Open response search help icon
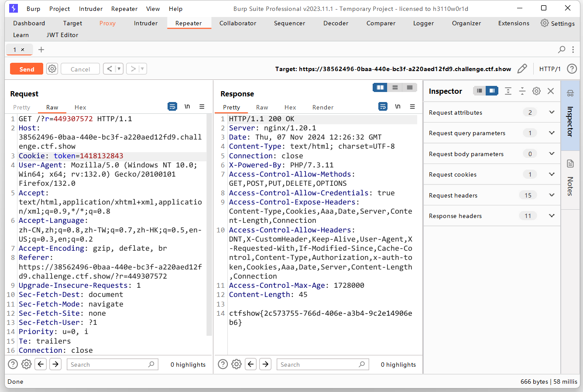Image resolution: width=583 pixels, height=392 pixels. click(x=223, y=364)
